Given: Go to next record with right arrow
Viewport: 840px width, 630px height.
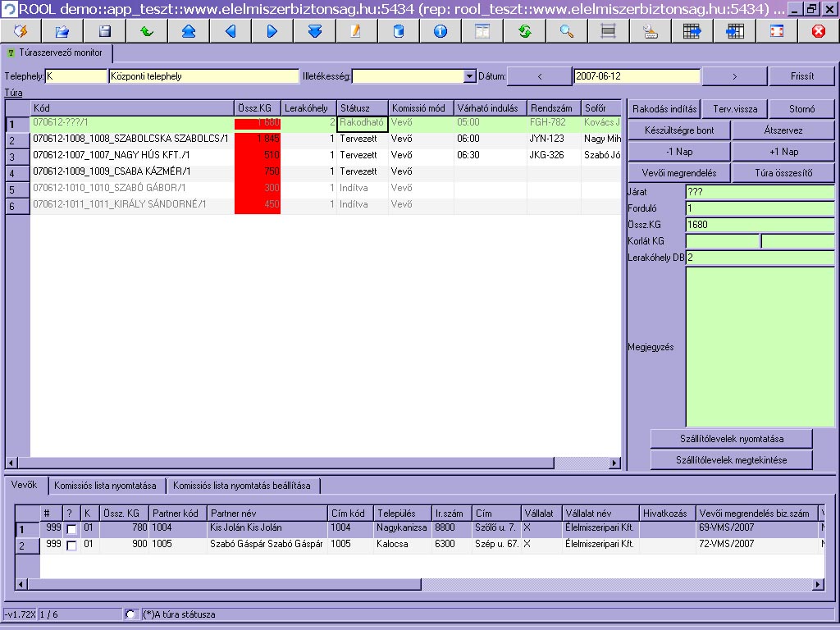Looking at the screenshot, I should click(x=272, y=31).
